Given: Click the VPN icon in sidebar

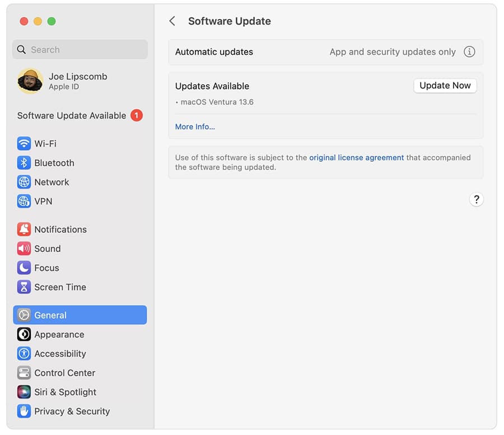Looking at the screenshot, I should point(24,202).
